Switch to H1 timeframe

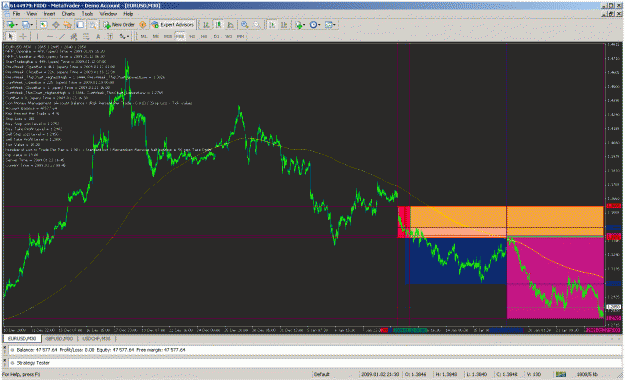point(192,36)
